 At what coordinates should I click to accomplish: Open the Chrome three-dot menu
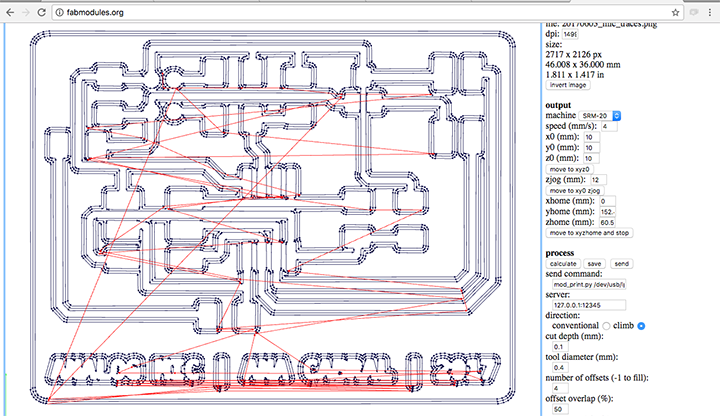click(x=710, y=12)
